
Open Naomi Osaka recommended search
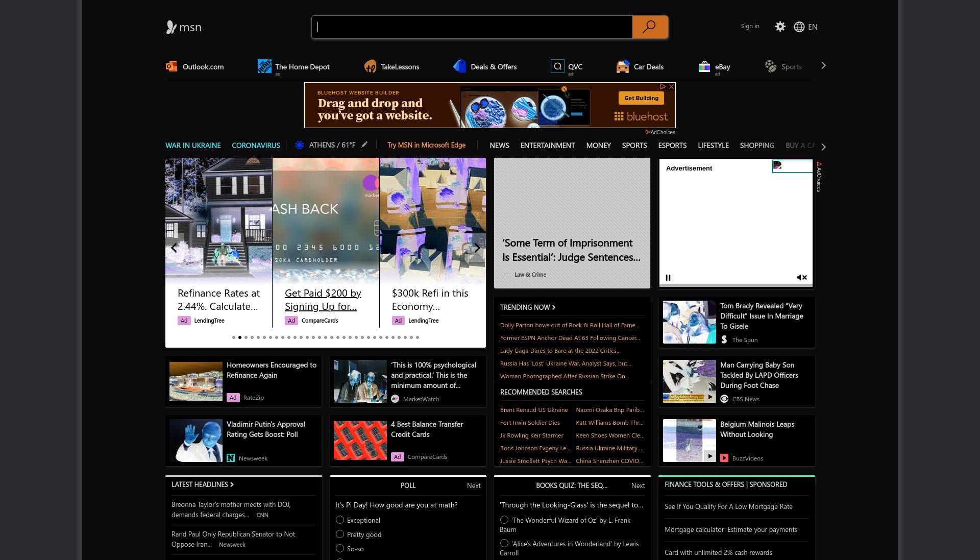(x=610, y=410)
